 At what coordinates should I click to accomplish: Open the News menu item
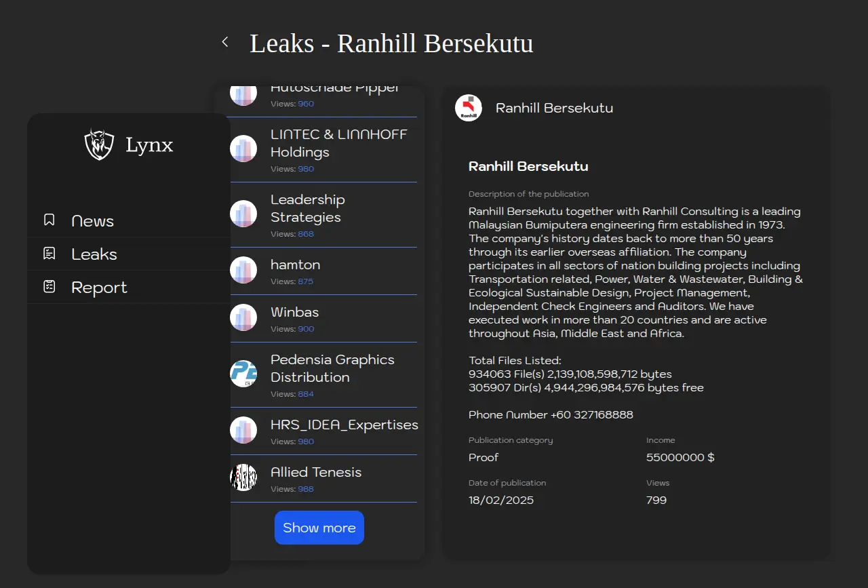(x=93, y=221)
